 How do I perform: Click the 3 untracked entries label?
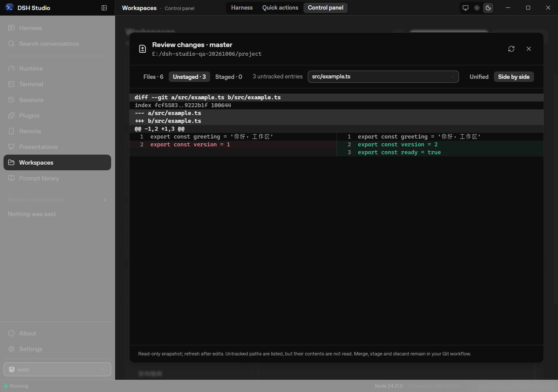(278, 77)
